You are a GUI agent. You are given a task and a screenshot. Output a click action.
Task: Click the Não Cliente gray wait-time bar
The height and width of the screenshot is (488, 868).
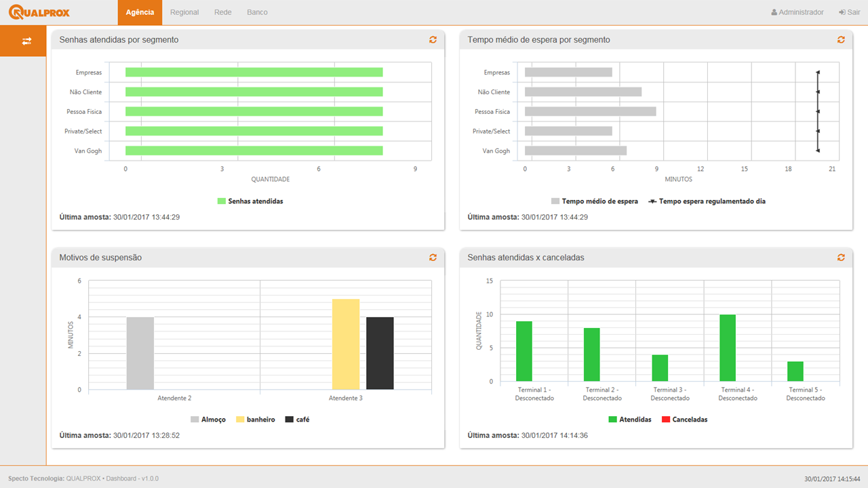pos(583,92)
